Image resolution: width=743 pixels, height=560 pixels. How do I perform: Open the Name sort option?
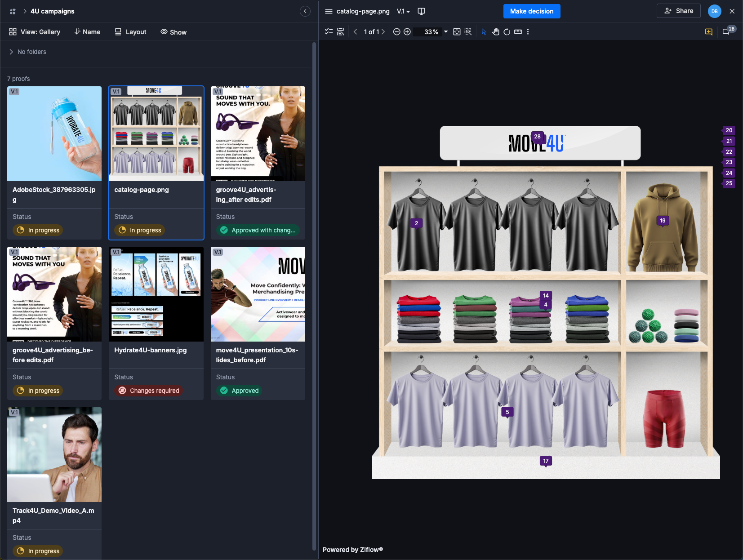[87, 32]
